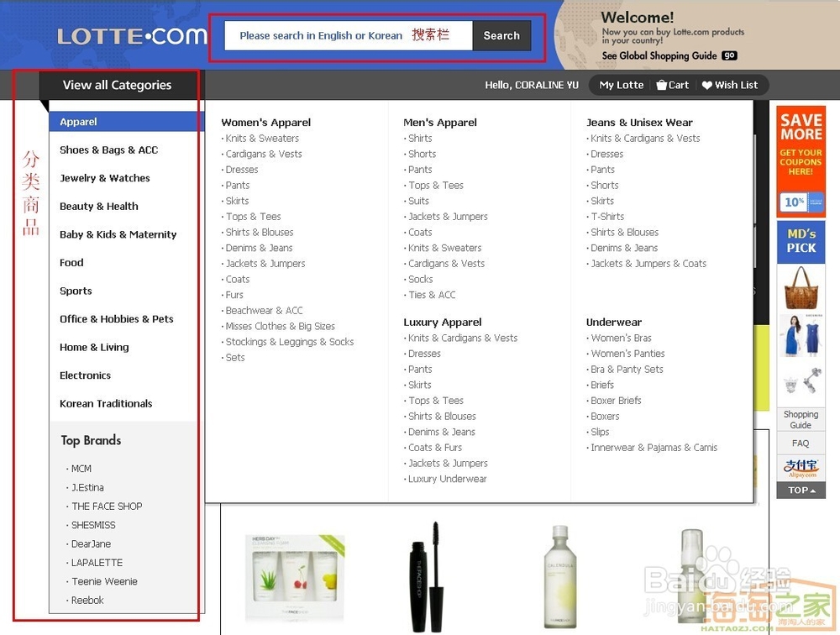The width and height of the screenshot is (840, 635).
Task: Open Stockings & Leggings & Socks
Action: click(x=289, y=341)
